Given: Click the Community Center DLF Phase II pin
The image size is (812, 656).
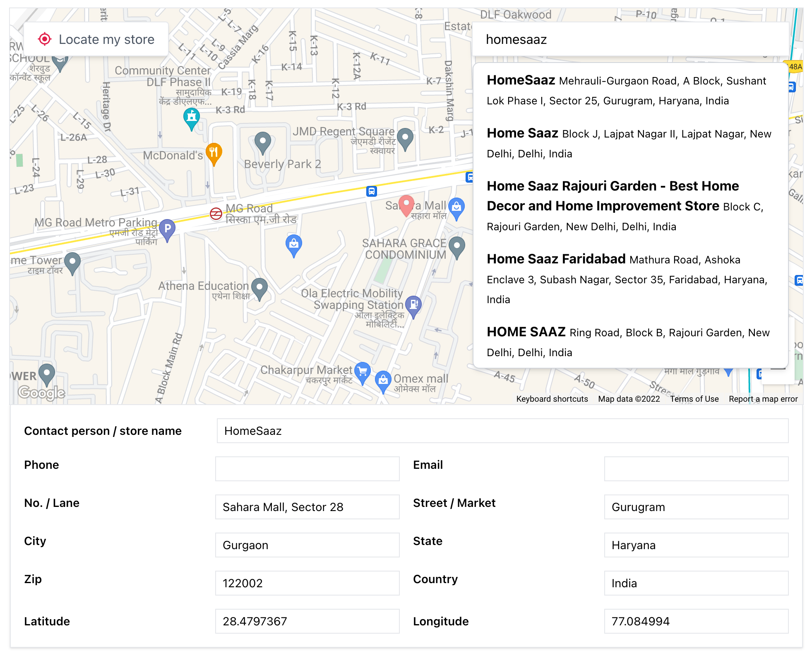Looking at the screenshot, I should [192, 118].
